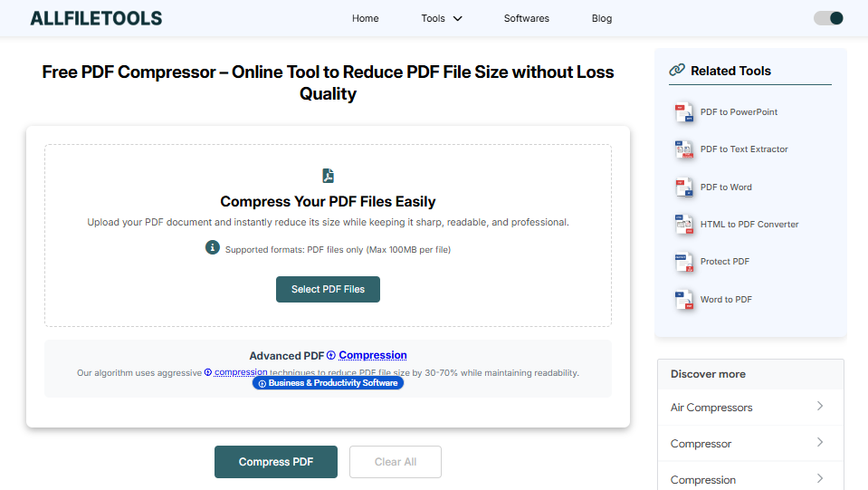Go to the Home menu item
Viewport: 868px width, 490px height.
[x=366, y=18]
